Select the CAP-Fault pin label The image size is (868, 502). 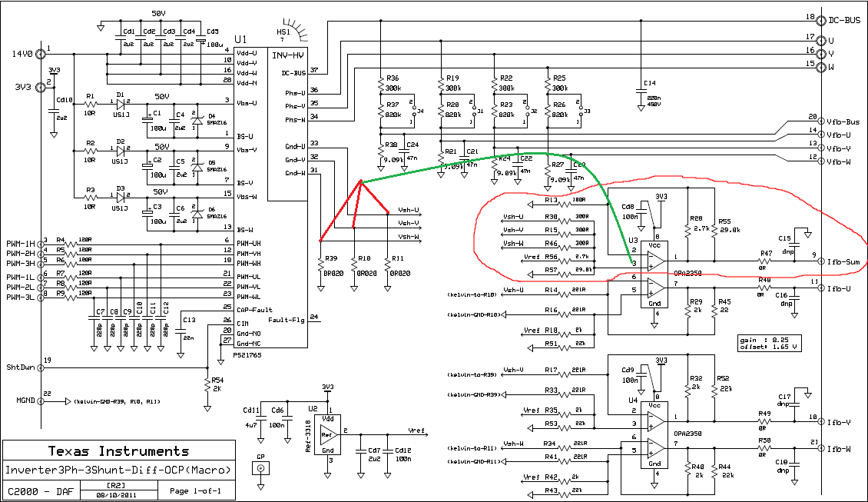[255, 311]
